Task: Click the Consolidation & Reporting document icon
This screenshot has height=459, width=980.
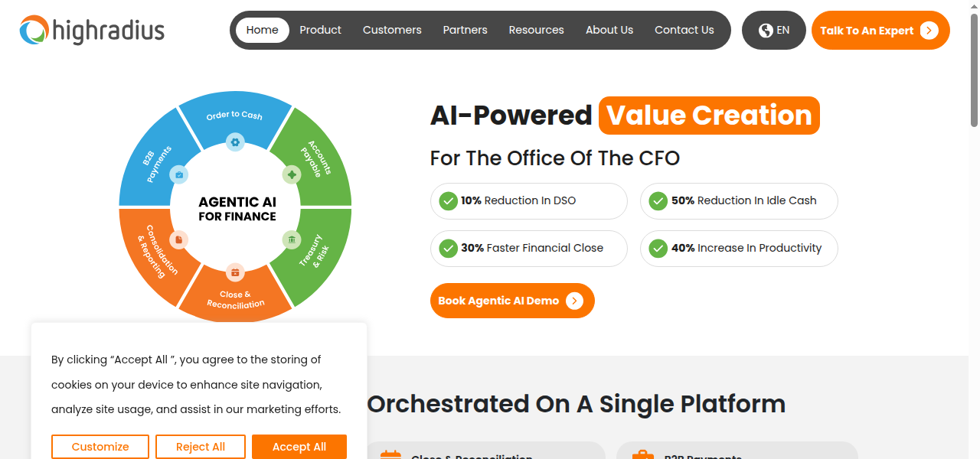Action: 178,240
